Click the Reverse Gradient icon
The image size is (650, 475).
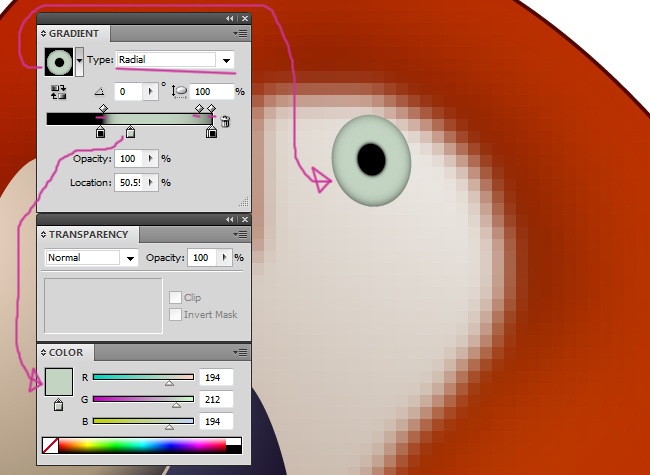(x=57, y=91)
